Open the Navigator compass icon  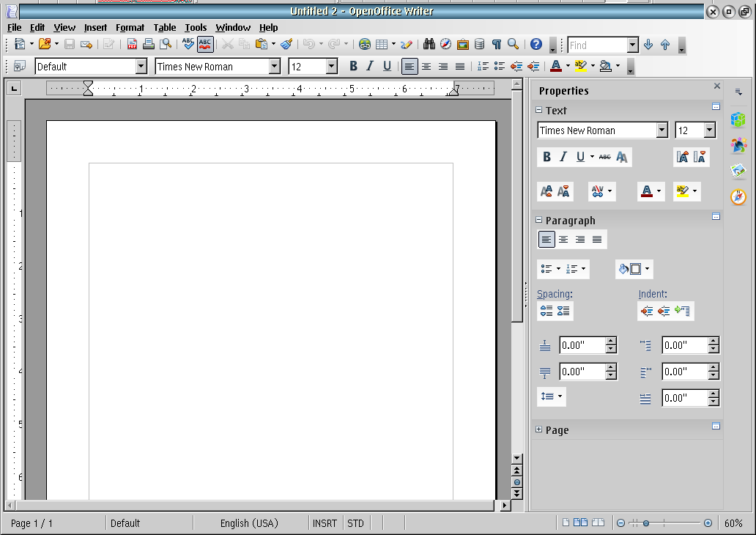click(x=445, y=45)
